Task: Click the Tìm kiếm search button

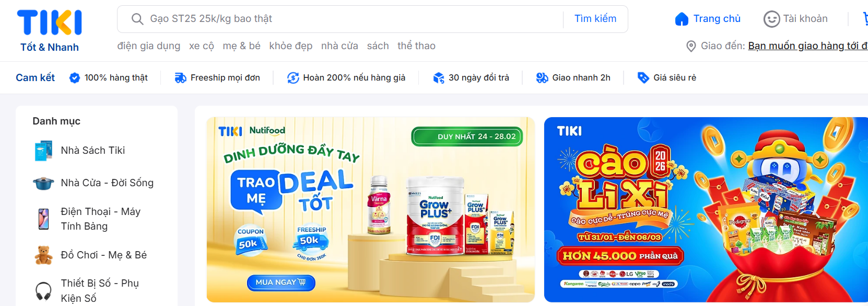Action: pyautogui.click(x=595, y=19)
